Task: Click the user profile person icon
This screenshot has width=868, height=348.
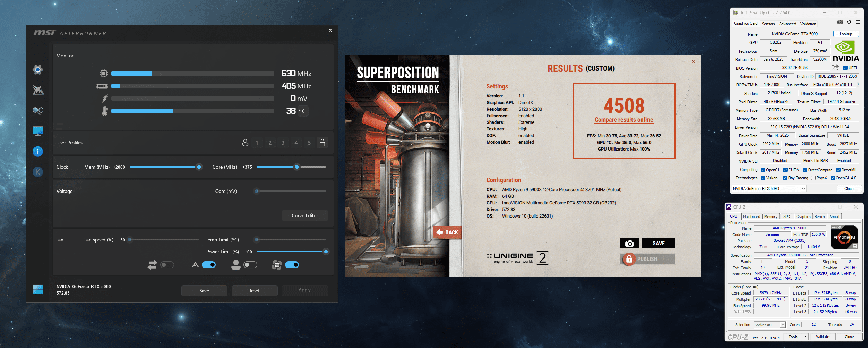Action: (x=245, y=143)
